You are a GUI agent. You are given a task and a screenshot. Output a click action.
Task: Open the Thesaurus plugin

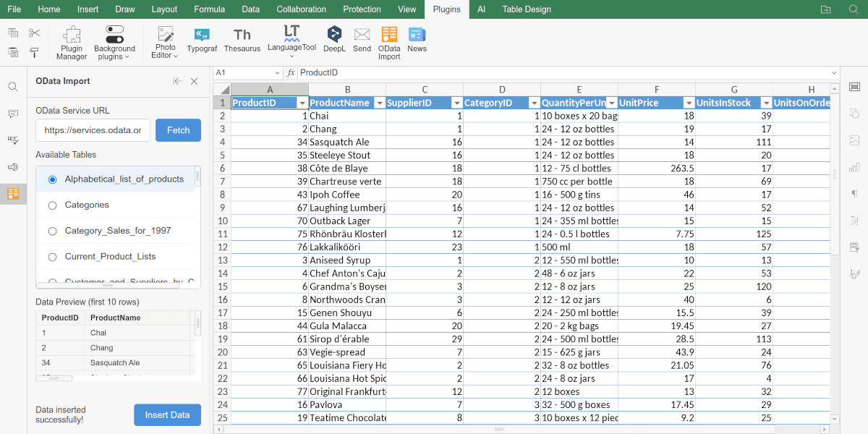[x=242, y=40]
